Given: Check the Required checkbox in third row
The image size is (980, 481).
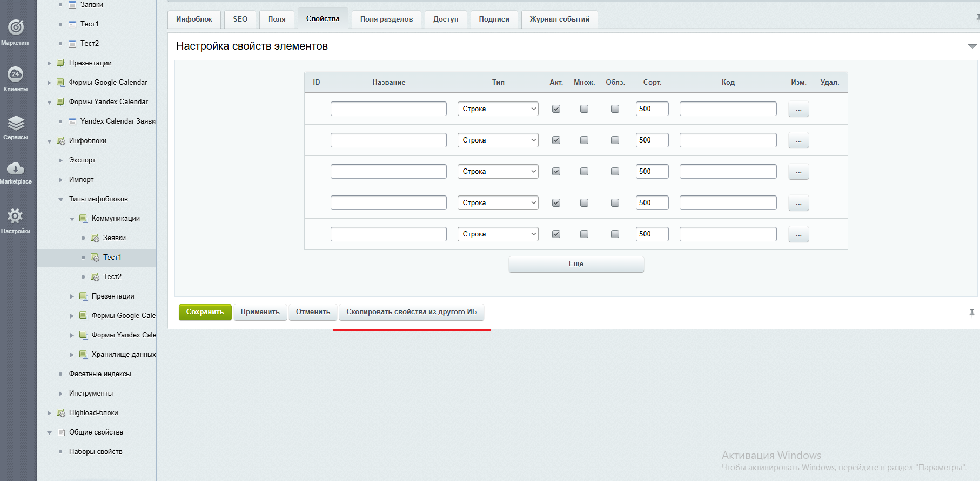Looking at the screenshot, I should pyautogui.click(x=615, y=172).
